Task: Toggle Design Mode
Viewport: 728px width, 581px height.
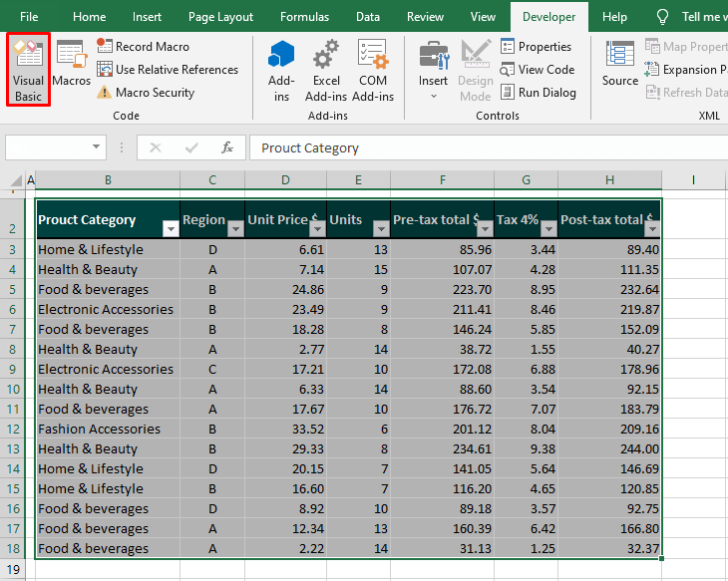Action: [476, 71]
